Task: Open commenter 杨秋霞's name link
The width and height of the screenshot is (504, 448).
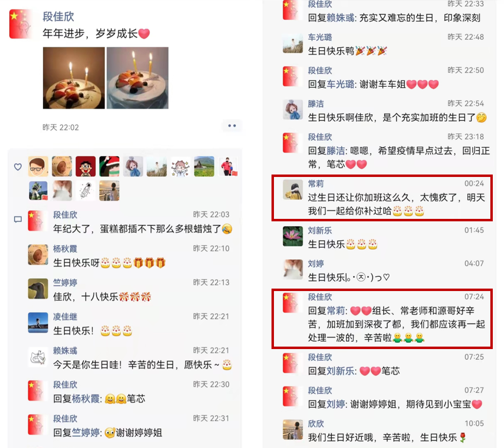Action: tap(65, 249)
